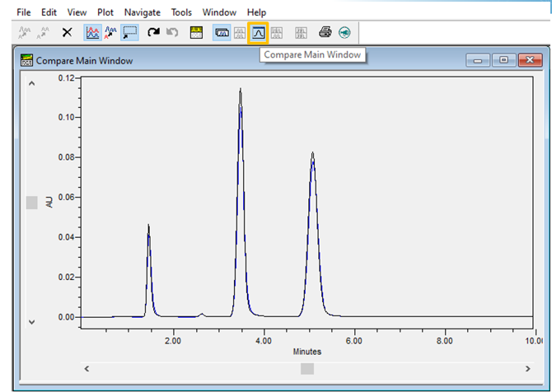Click the last grayed chromatogram grid icon

[x=301, y=33]
